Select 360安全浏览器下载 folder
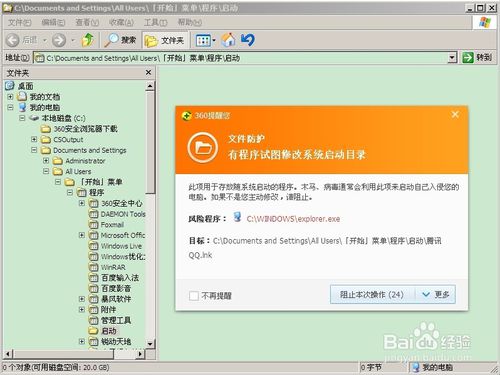Viewport: 500px width, 375px height. pyautogui.click(x=85, y=129)
